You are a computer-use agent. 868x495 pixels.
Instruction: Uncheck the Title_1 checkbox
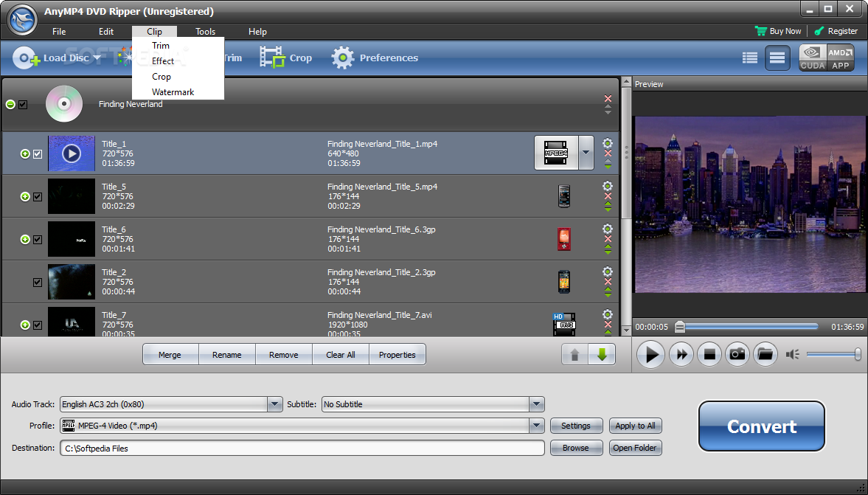(38, 154)
